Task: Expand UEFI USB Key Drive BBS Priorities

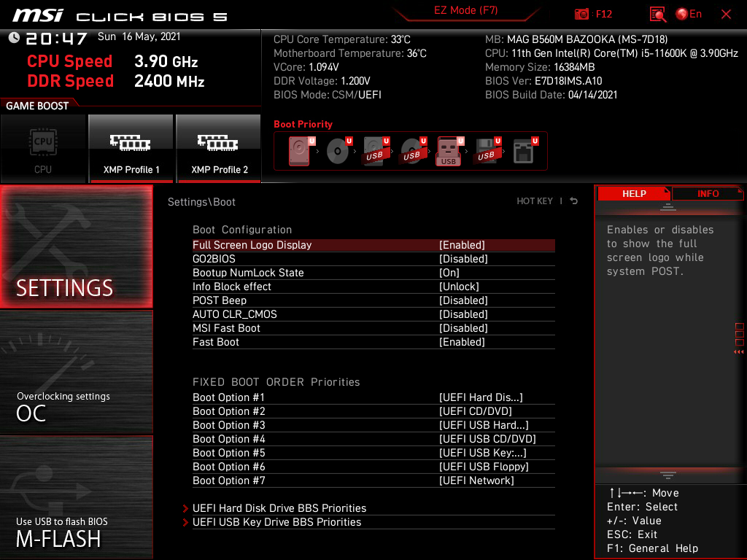Action: (x=369, y=521)
